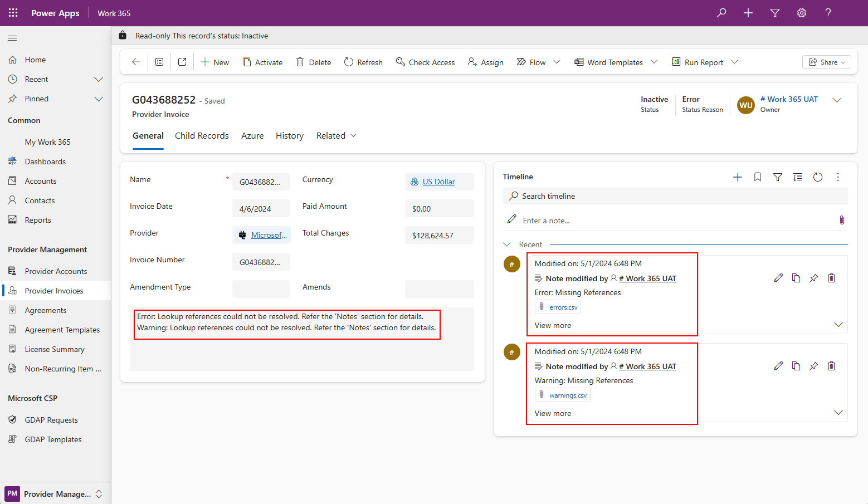Open the Flow dropdown arrow
Image resolution: width=868 pixels, height=504 pixels.
tap(557, 62)
